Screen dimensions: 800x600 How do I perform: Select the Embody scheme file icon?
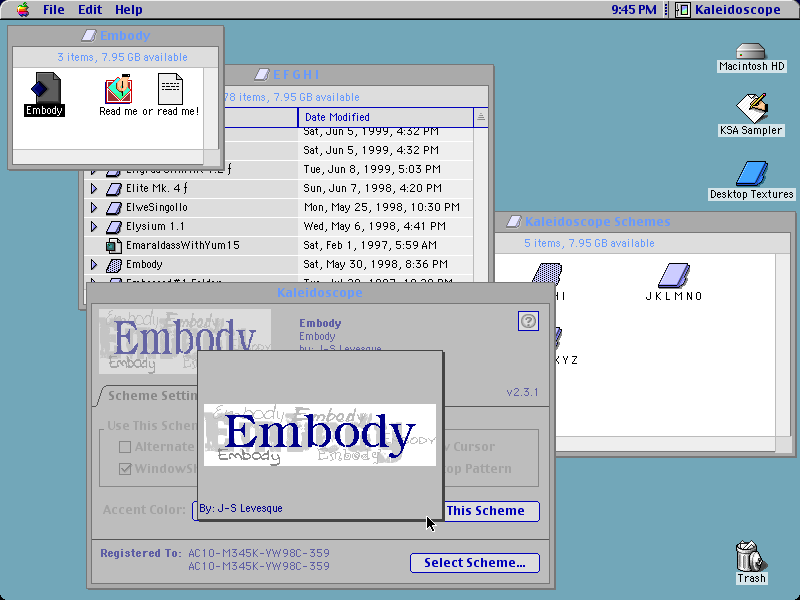click(45, 87)
